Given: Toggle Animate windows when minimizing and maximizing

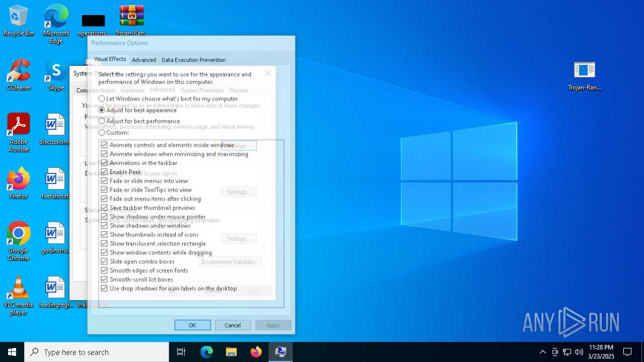Looking at the screenshot, I should click(x=174, y=154).
